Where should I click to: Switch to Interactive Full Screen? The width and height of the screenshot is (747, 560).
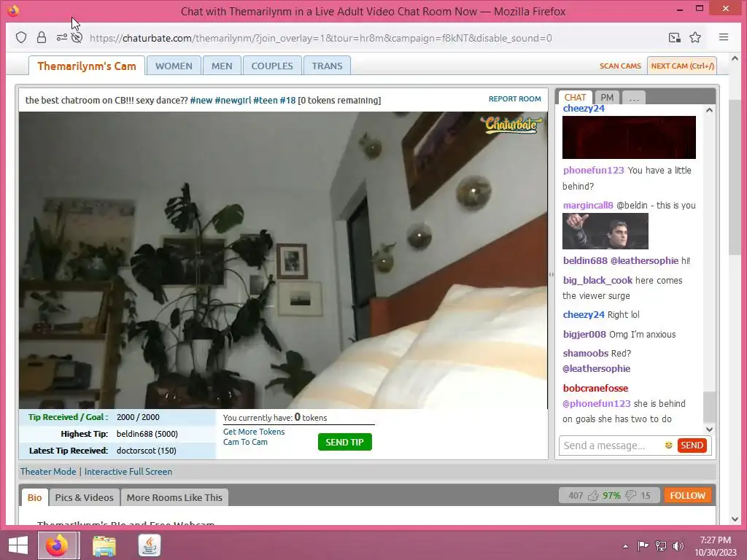(x=128, y=472)
